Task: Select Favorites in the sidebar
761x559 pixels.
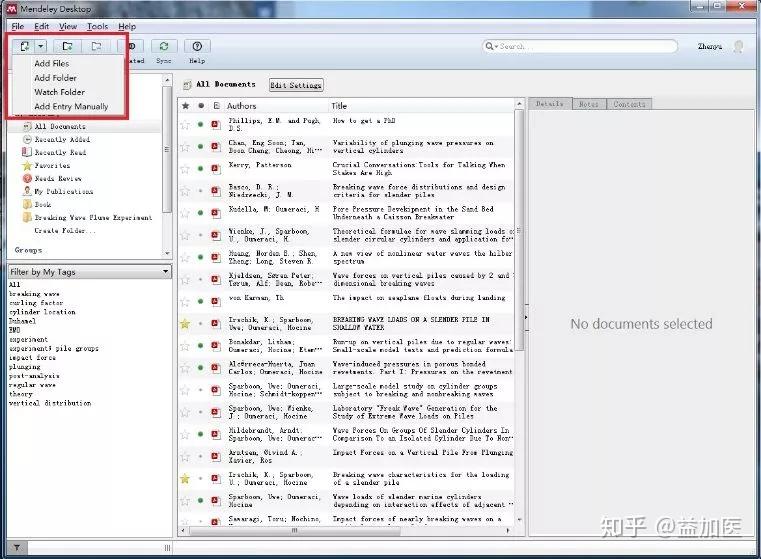Action: [x=52, y=165]
